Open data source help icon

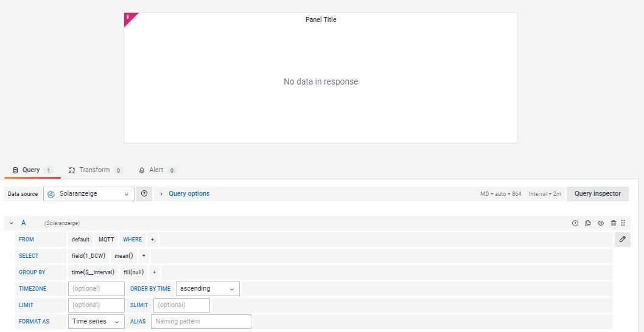tap(144, 194)
